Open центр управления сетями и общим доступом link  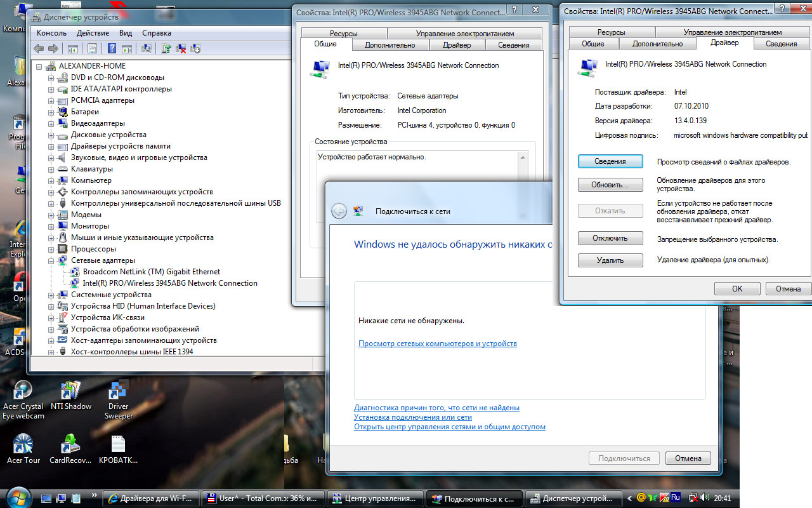[x=450, y=427]
